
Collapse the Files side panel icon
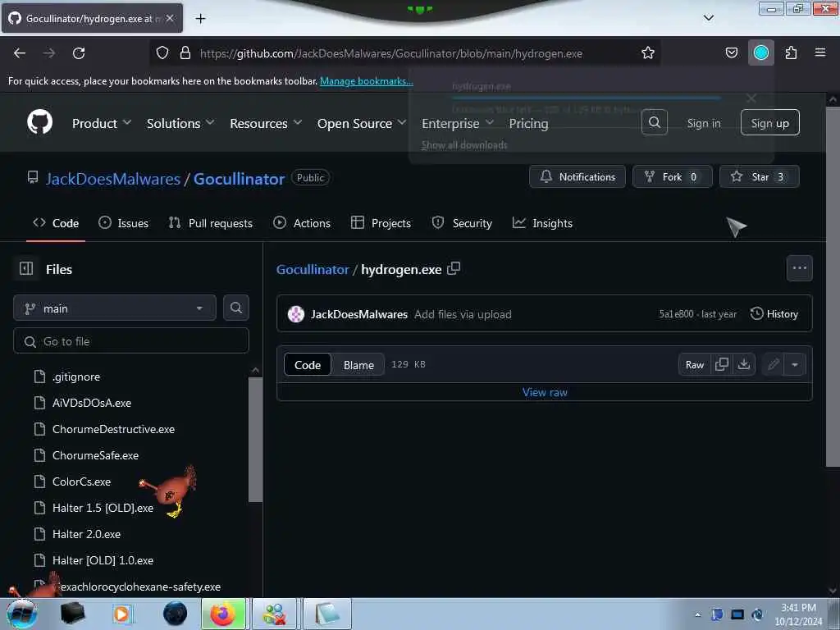pos(26,268)
